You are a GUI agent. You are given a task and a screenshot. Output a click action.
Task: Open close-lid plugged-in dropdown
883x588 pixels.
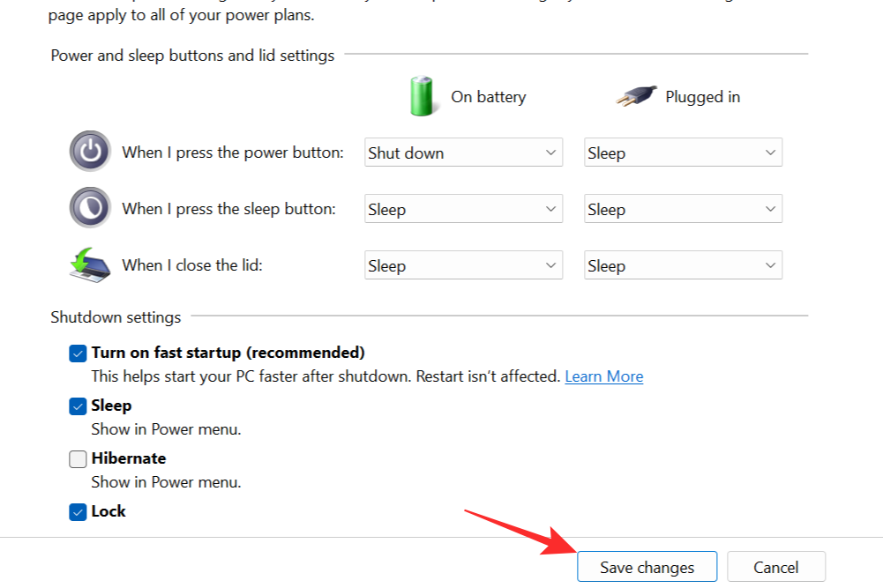(683, 265)
